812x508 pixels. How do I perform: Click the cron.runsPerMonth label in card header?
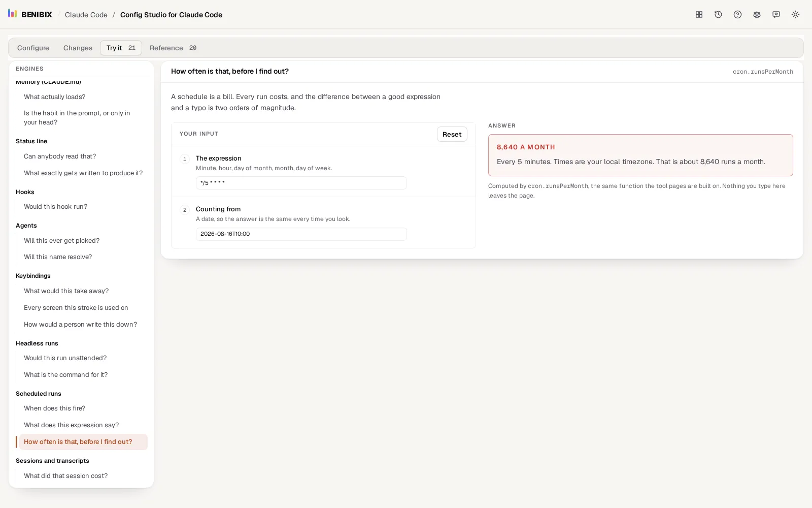click(x=763, y=72)
